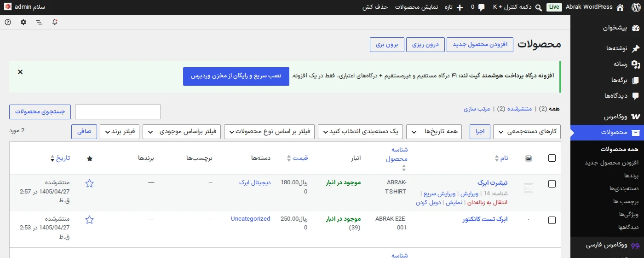This screenshot has width=644, height=258.
Task: Click the product image placeholder for تیشرت ابرک
Action: tap(529, 188)
